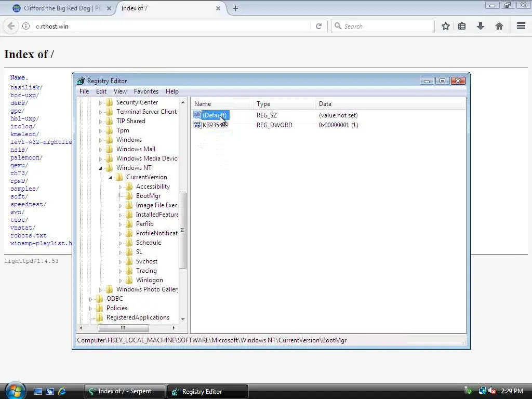Screen dimensions: 532x399
Task: Select the KB935509 DWORD value icon
Action: tap(197, 125)
